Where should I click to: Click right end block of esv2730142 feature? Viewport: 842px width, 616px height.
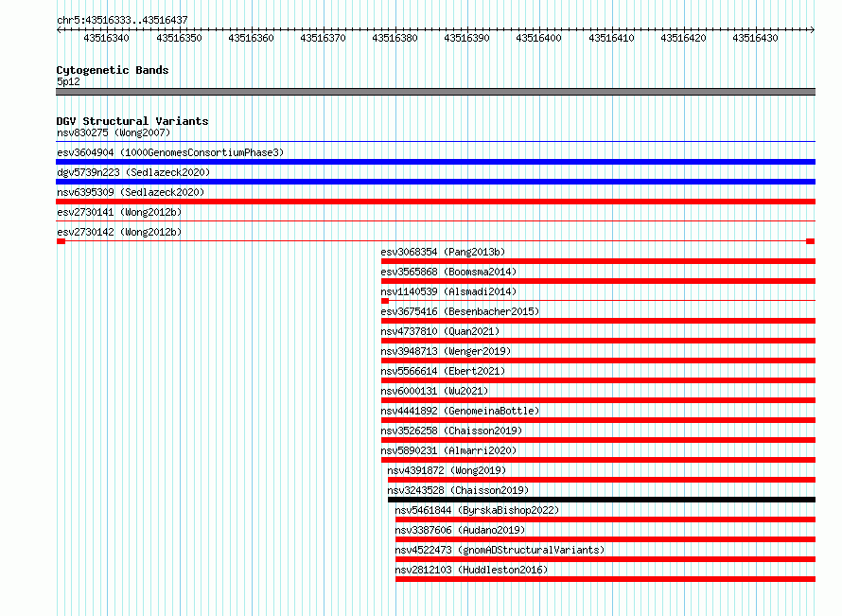pos(811,241)
